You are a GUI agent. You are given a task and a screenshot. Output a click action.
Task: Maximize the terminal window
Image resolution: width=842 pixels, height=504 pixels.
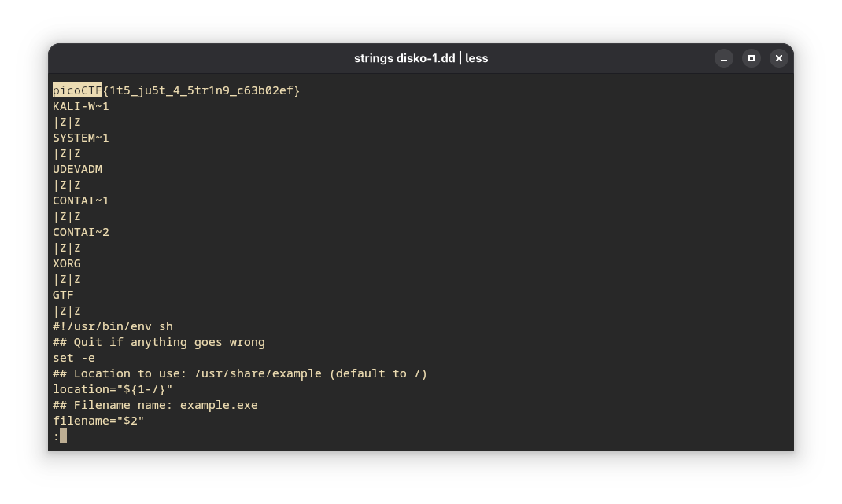(752, 58)
